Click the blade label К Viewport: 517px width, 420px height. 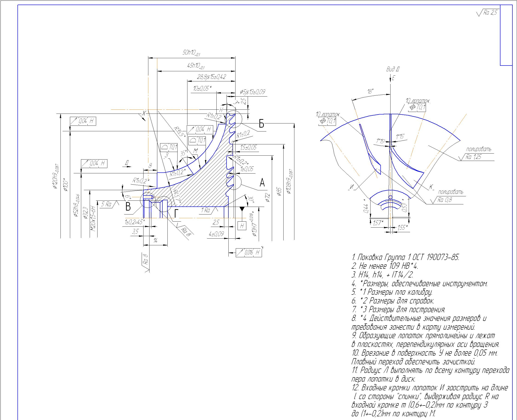[431, 187]
